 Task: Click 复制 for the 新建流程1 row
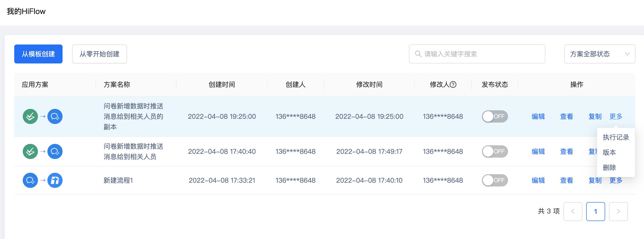click(595, 180)
